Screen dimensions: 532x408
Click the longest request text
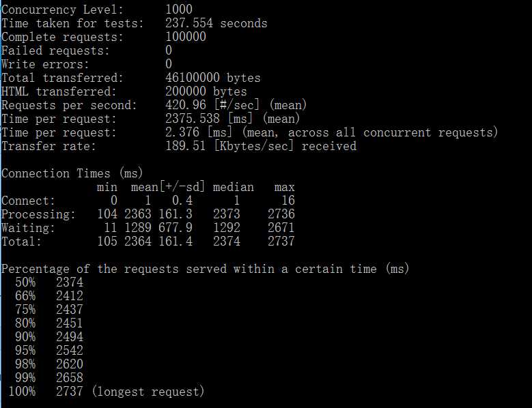pyautogui.click(x=148, y=392)
